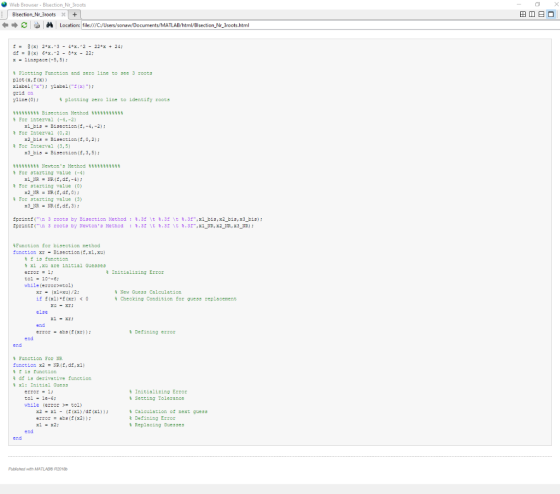Reload the page with the green Refresh icon
560x494 pixels.
[x=24, y=25]
